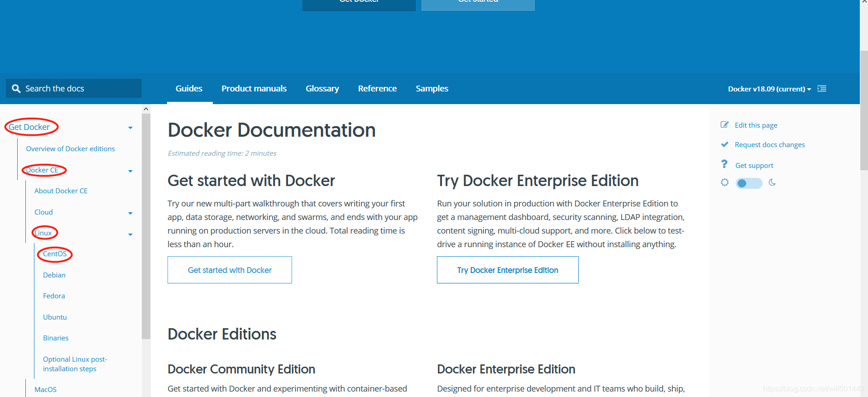The height and width of the screenshot is (397, 868).
Task: Select Cloud in the sidebar
Action: (43, 212)
